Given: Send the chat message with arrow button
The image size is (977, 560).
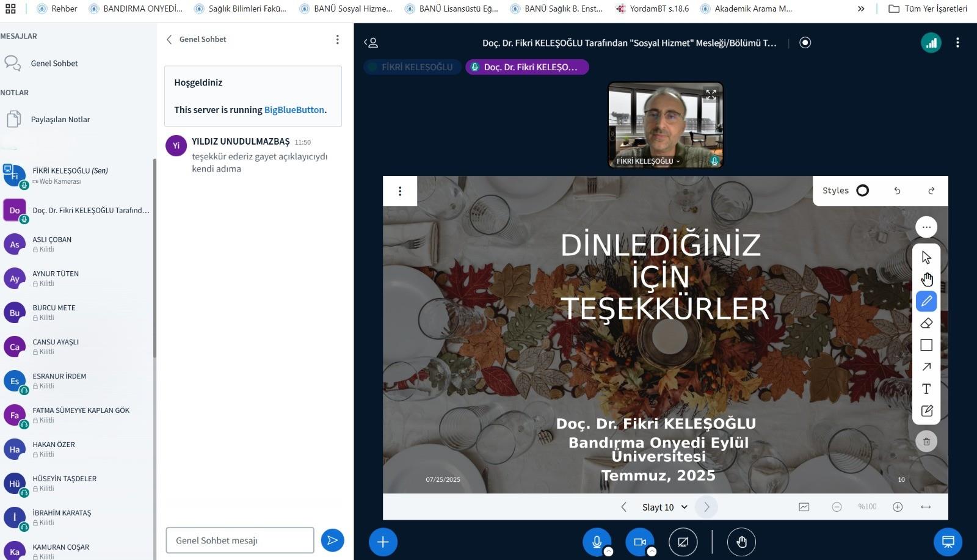Looking at the screenshot, I should (332, 540).
